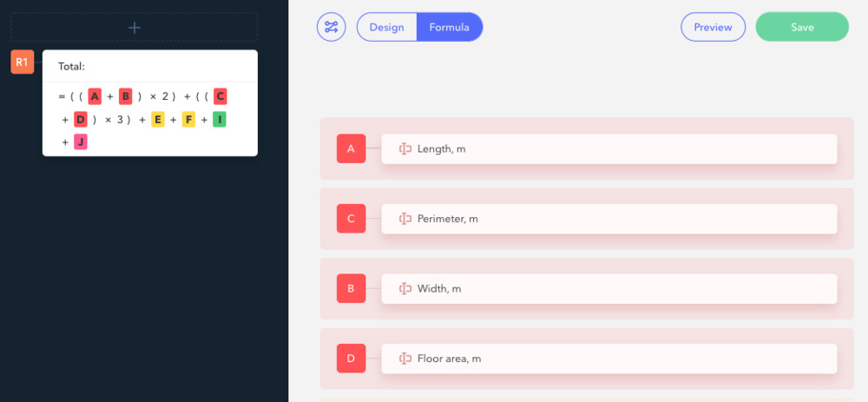Click the yellow E variable chip
Viewport: 868px width, 402px height.
click(158, 120)
